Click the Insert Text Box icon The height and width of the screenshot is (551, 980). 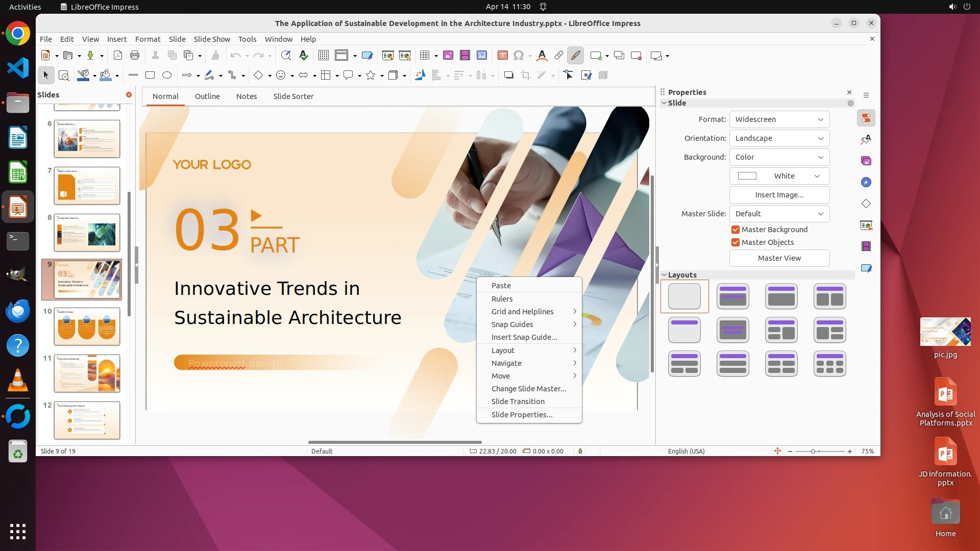[502, 56]
